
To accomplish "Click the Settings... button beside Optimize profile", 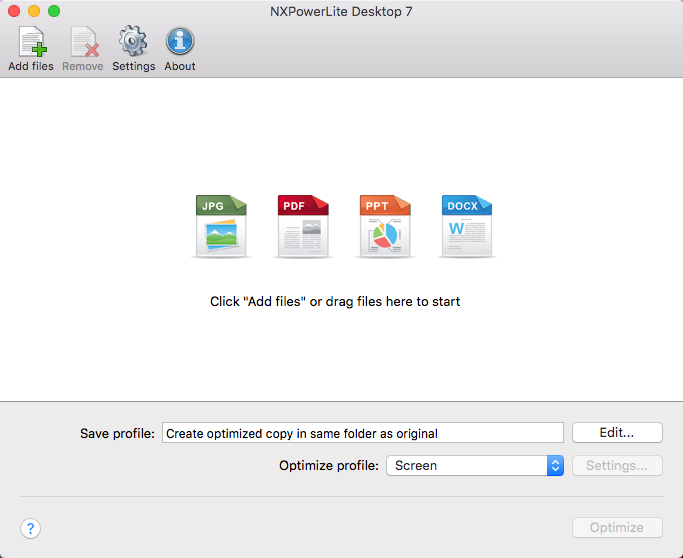I will (x=617, y=466).
